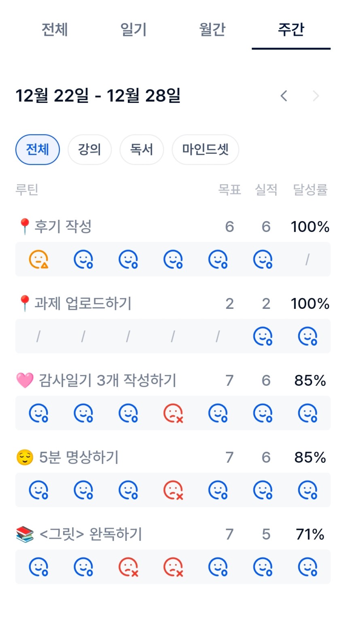346x644 pixels.
Task: Switch to the 월간 tab
Action: pyautogui.click(x=212, y=30)
